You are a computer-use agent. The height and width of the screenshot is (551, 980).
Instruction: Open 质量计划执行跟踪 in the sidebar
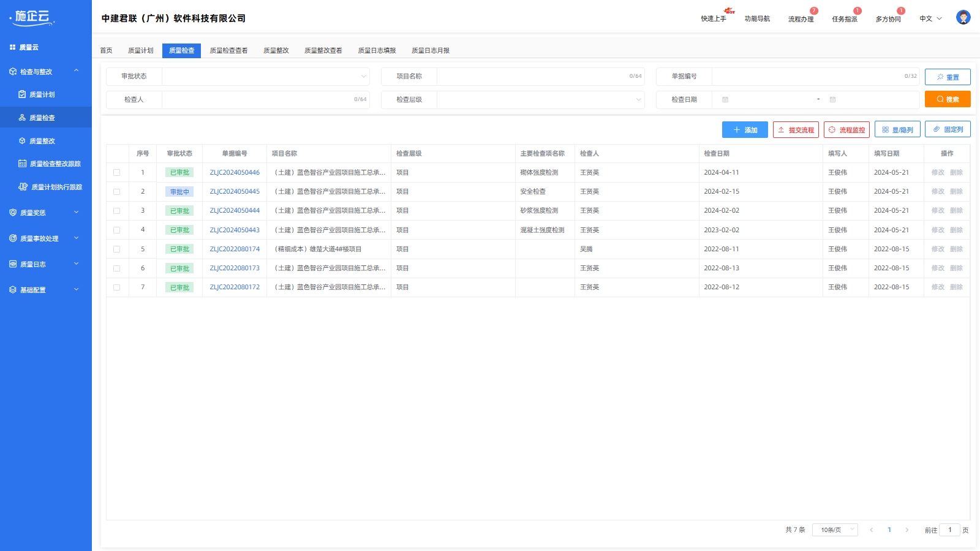point(56,187)
